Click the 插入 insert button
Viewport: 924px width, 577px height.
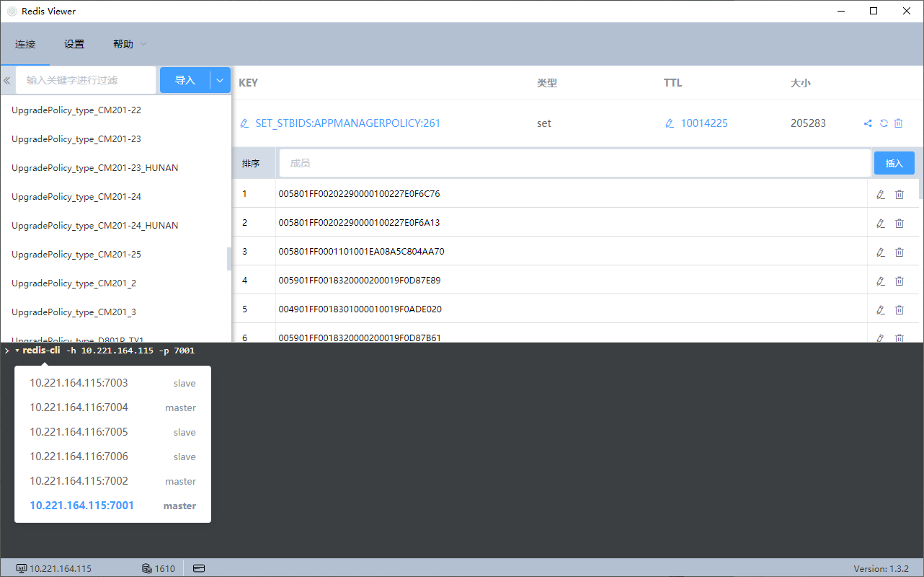click(x=894, y=163)
